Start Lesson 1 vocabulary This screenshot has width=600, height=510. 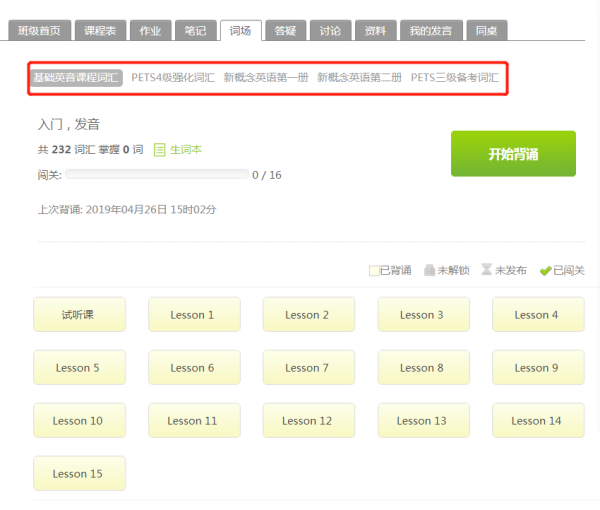(x=194, y=314)
